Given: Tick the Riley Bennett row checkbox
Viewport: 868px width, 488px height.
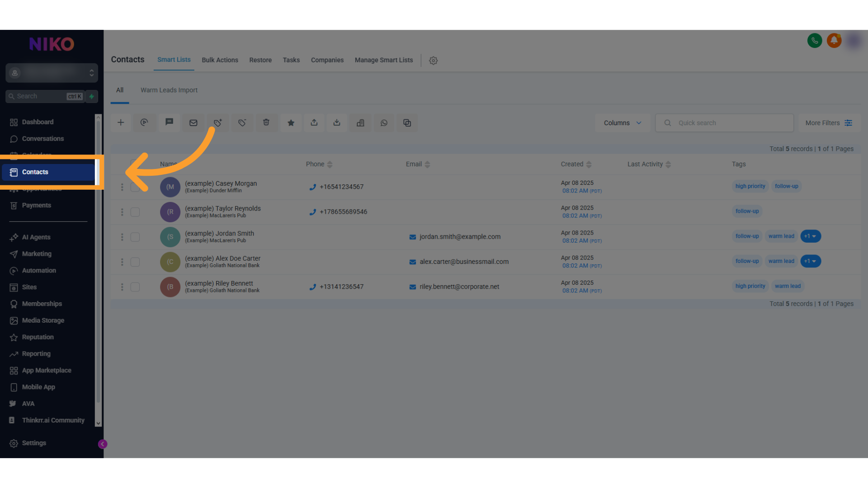Looking at the screenshot, I should [x=135, y=287].
